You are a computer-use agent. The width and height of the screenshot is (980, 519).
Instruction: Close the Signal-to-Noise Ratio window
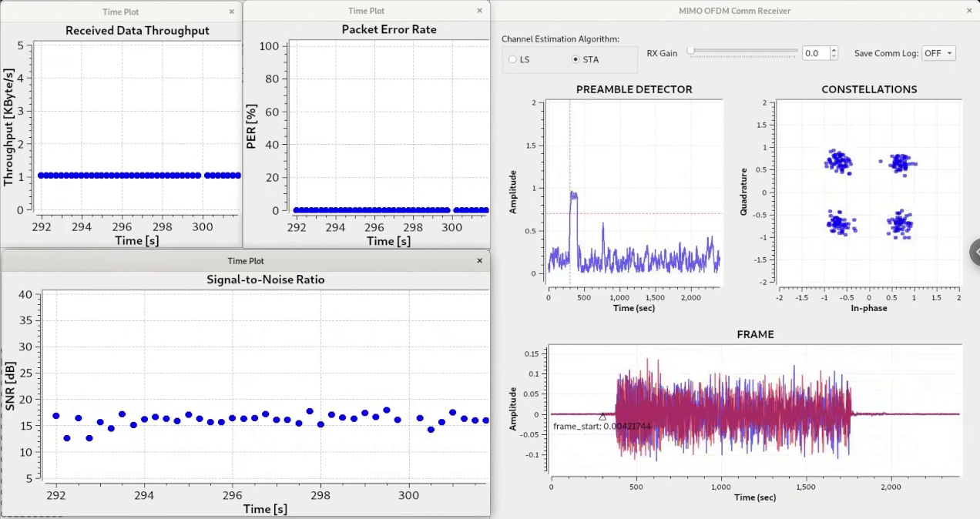479,261
